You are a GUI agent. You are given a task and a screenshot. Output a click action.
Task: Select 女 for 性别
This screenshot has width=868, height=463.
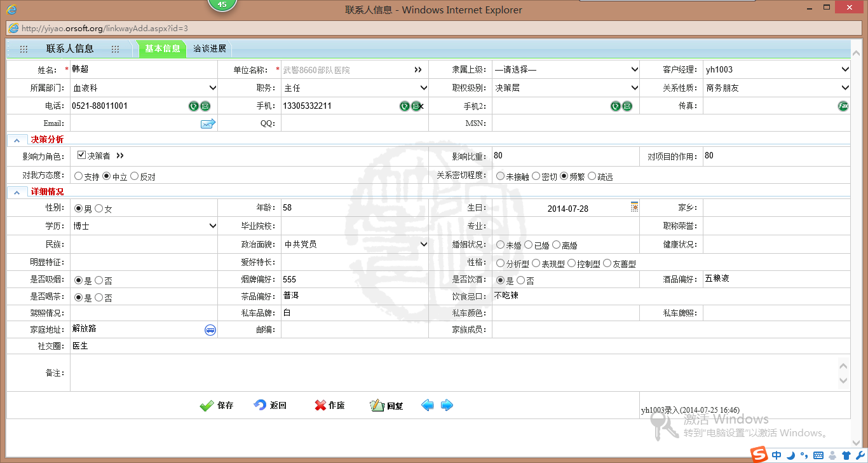pyautogui.click(x=98, y=209)
